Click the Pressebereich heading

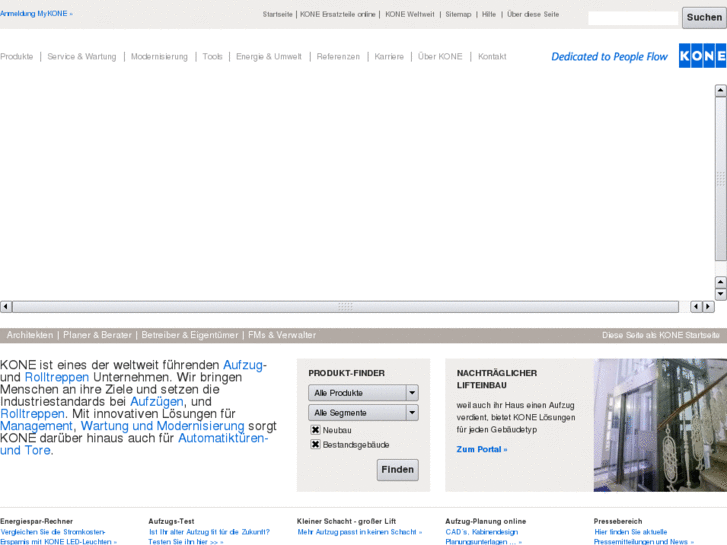(x=618, y=521)
